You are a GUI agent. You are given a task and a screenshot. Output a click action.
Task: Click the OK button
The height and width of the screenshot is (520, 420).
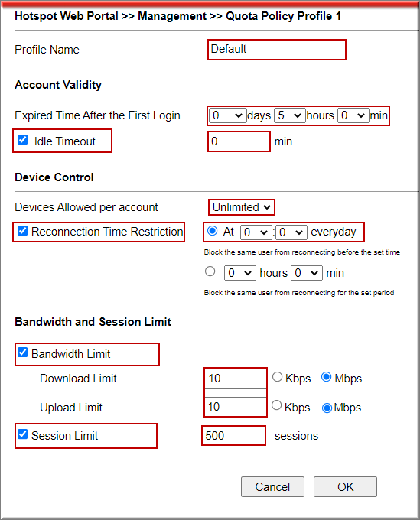tap(345, 486)
